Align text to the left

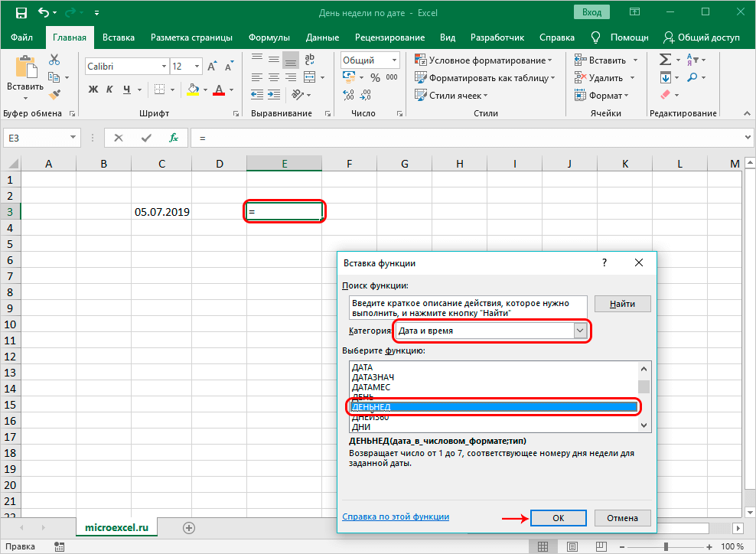pyautogui.click(x=257, y=77)
